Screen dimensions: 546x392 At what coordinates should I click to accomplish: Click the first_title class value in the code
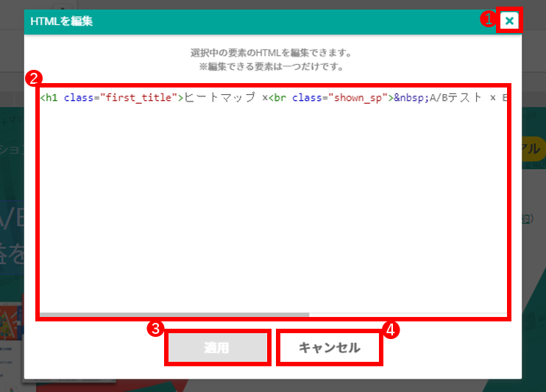[x=139, y=98]
